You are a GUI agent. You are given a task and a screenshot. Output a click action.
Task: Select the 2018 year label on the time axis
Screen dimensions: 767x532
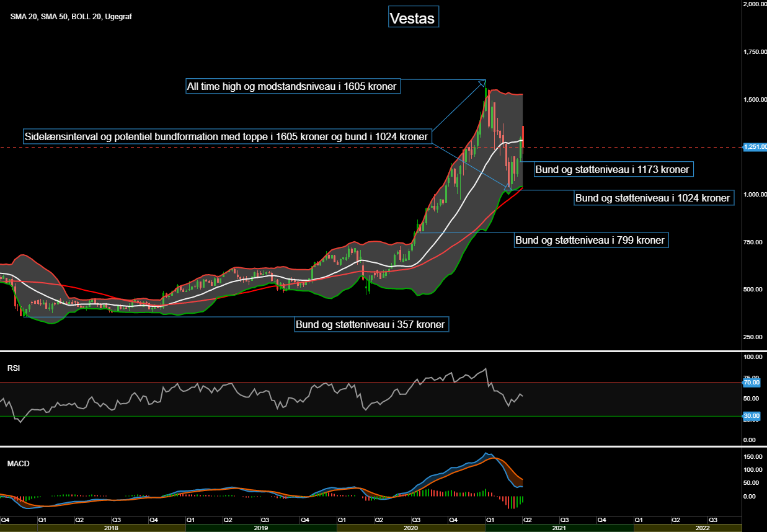tap(112, 528)
